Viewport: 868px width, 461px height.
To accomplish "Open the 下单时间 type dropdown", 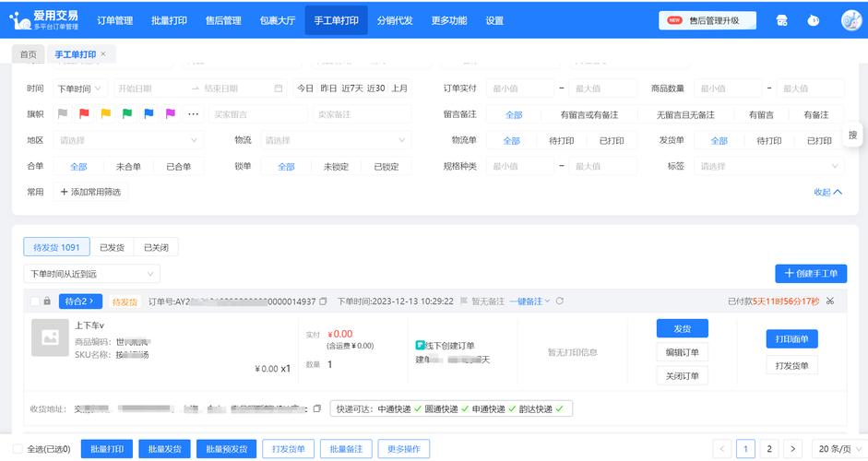I will (79, 89).
